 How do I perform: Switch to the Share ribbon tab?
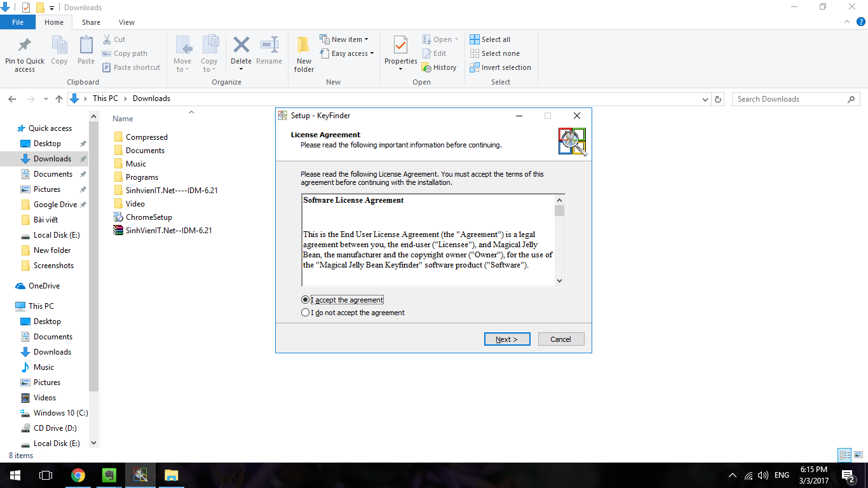click(91, 22)
